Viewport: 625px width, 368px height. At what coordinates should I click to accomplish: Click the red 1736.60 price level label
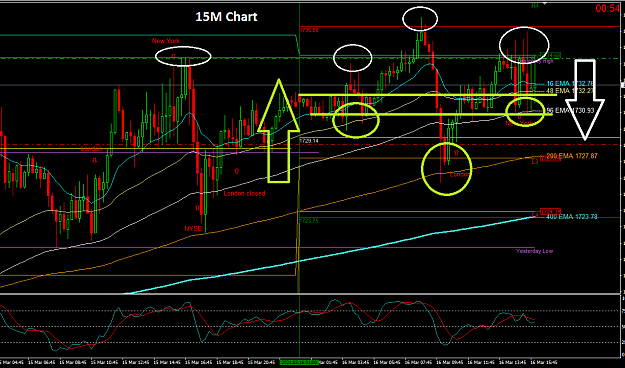pyautogui.click(x=309, y=30)
